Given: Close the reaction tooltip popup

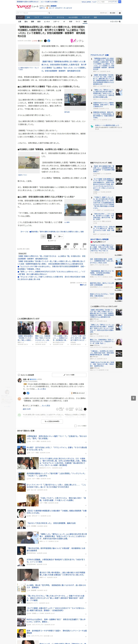Looking at the screenshot, I should click(60, 246).
